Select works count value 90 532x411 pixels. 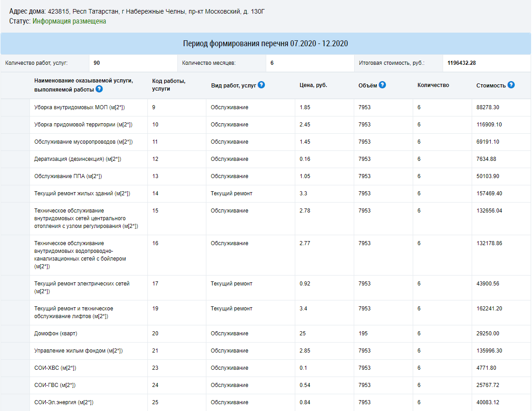(x=97, y=63)
